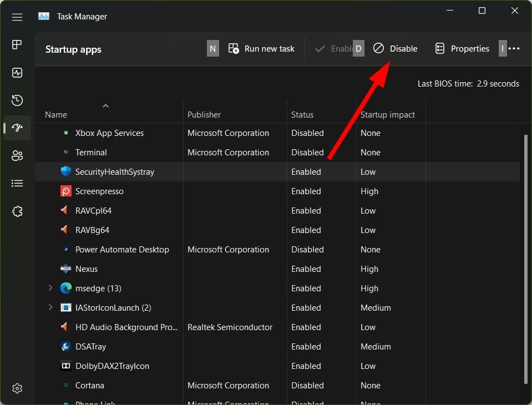Toggle the hamburger navigation menu
Screen dimensions: 532x405
[x=17, y=17]
